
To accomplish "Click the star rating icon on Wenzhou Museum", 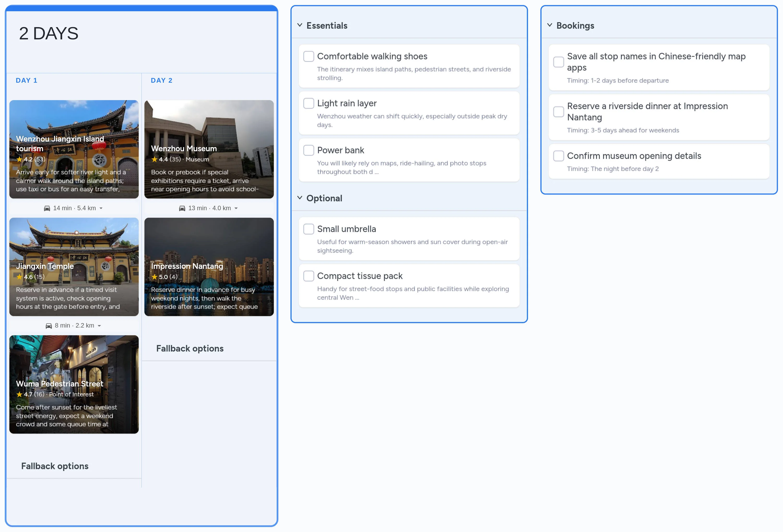I will [155, 159].
